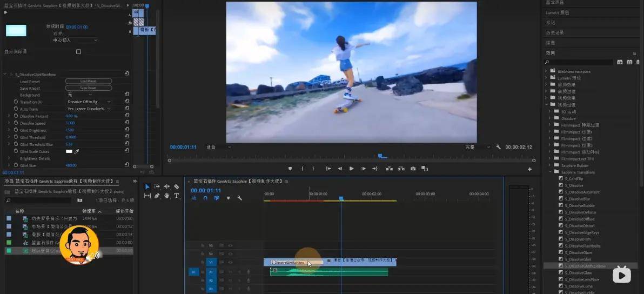
Task: Expand Brightness Details group
Action: click(9, 158)
